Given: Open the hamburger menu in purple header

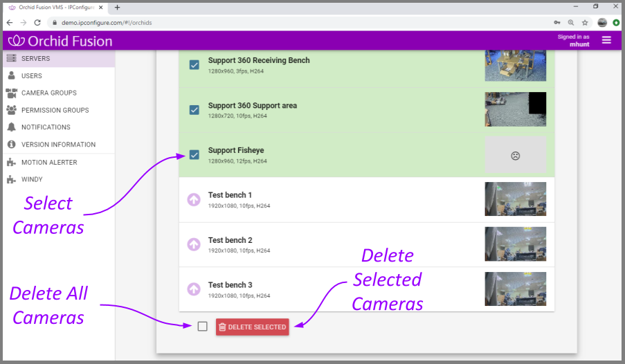Looking at the screenshot, I should [x=606, y=40].
